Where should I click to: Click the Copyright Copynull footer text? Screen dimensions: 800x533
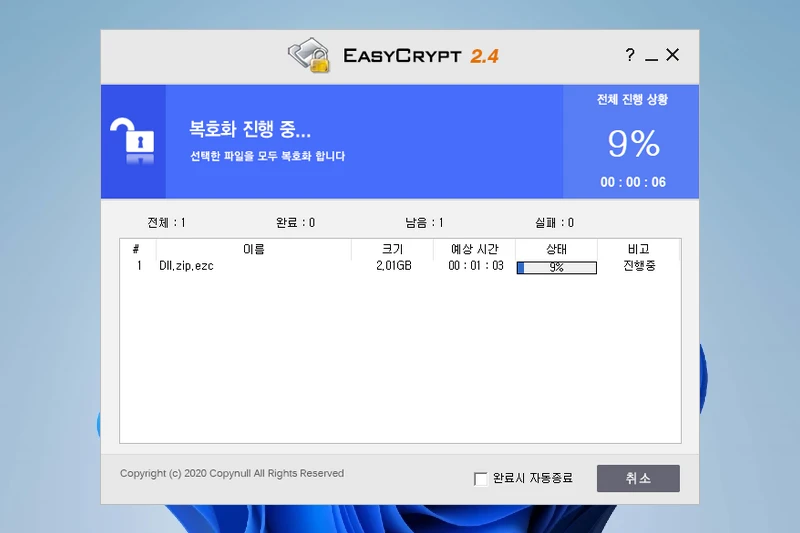click(x=232, y=473)
